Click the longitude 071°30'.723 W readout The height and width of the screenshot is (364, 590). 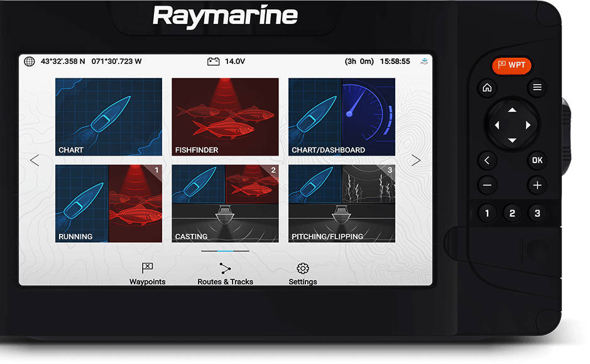point(116,62)
